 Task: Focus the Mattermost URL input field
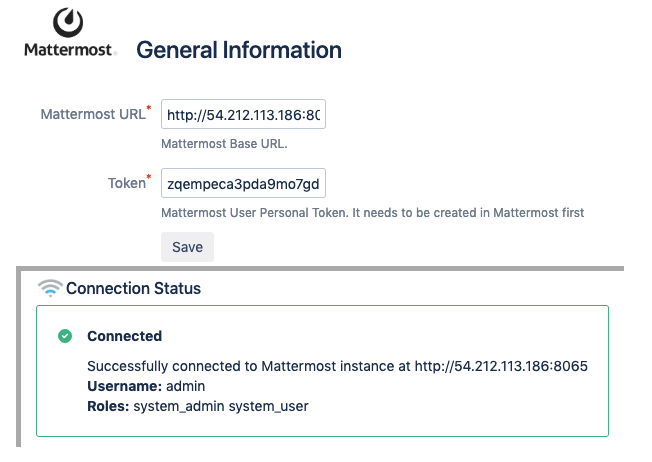pyautogui.click(x=243, y=115)
